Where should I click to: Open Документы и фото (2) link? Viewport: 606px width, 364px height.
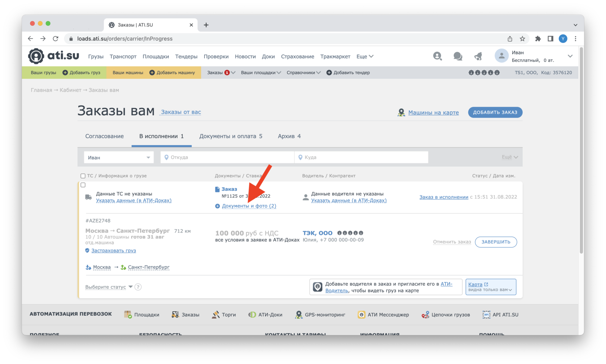click(x=249, y=206)
